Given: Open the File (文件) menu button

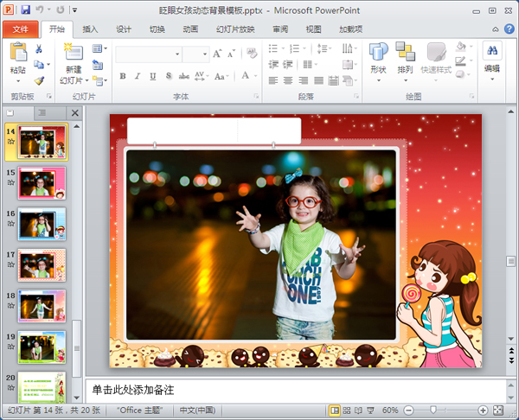Looking at the screenshot, I should [21, 29].
